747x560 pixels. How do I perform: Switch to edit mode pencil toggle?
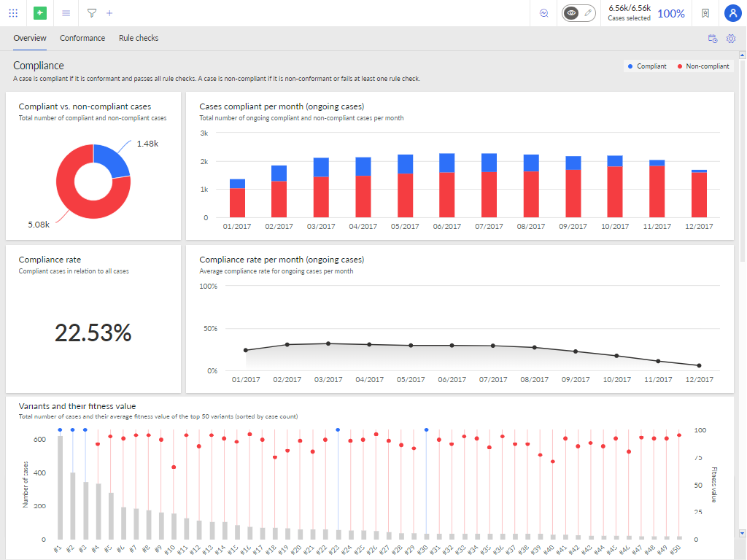589,13
